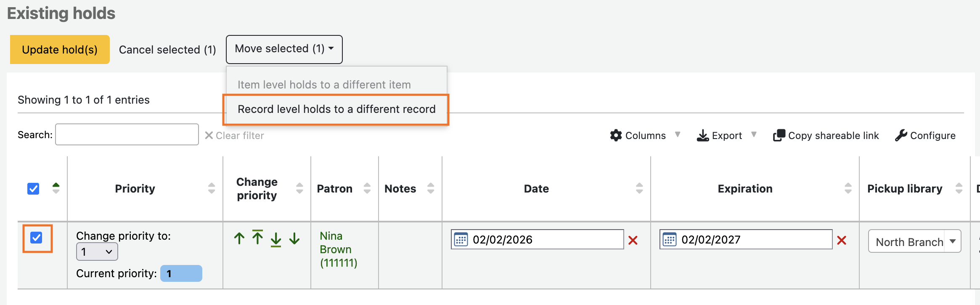Image resolution: width=980 pixels, height=305 pixels.
Task: Move hold to bottom priority arrow
Action: (276, 239)
